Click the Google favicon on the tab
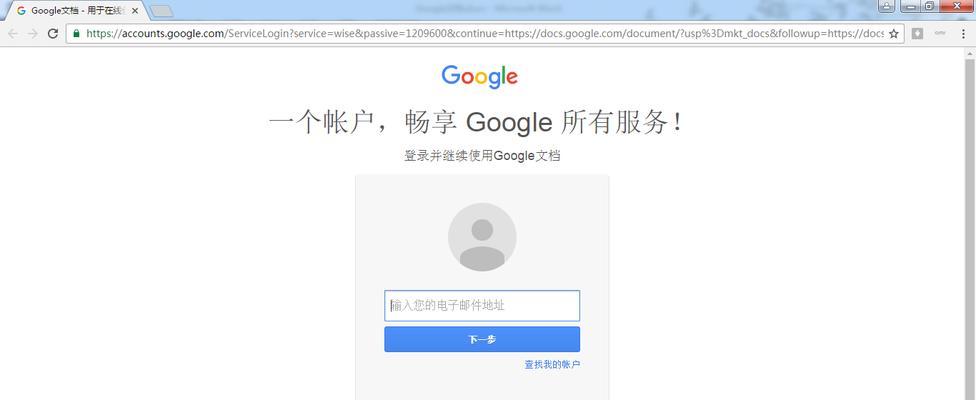This screenshot has height=400, width=976. 21,11
